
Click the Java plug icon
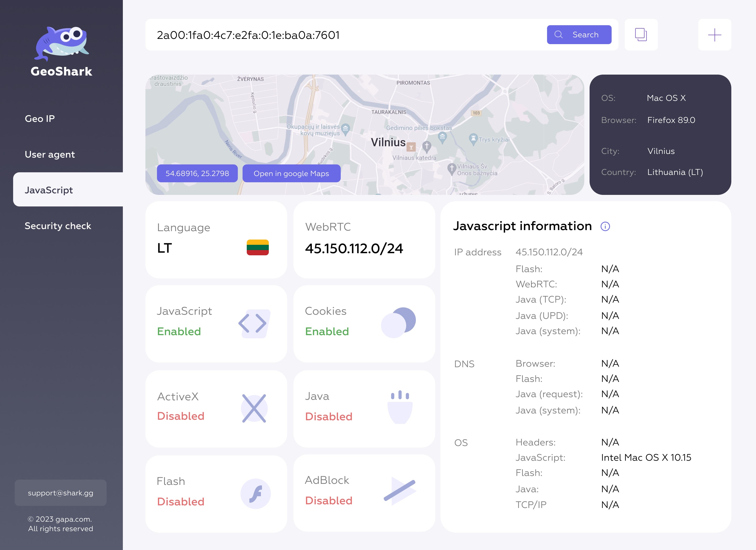pos(400,407)
